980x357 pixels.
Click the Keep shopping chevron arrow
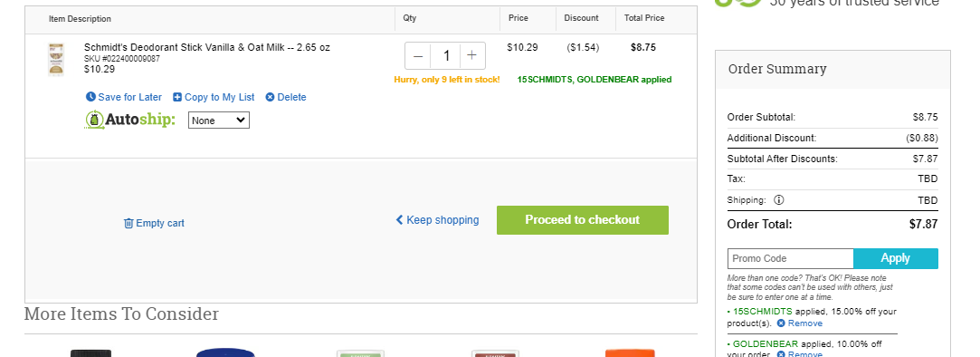(399, 220)
